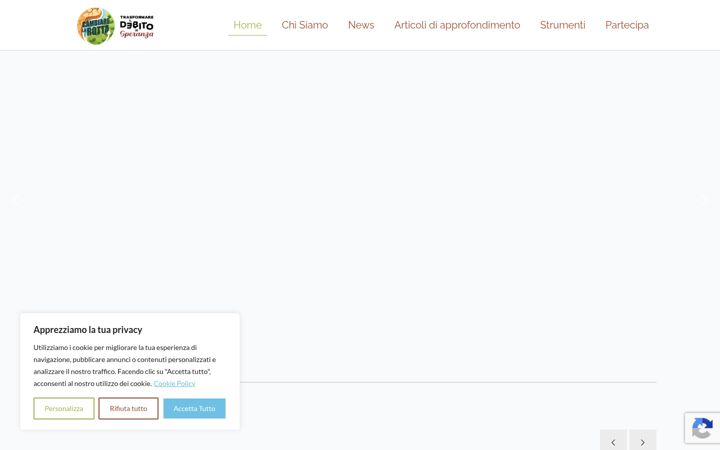The height and width of the screenshot is (450, 720).
Task: Accept cookies with Accetta Tutto
Action: click(x=194, y=408)
